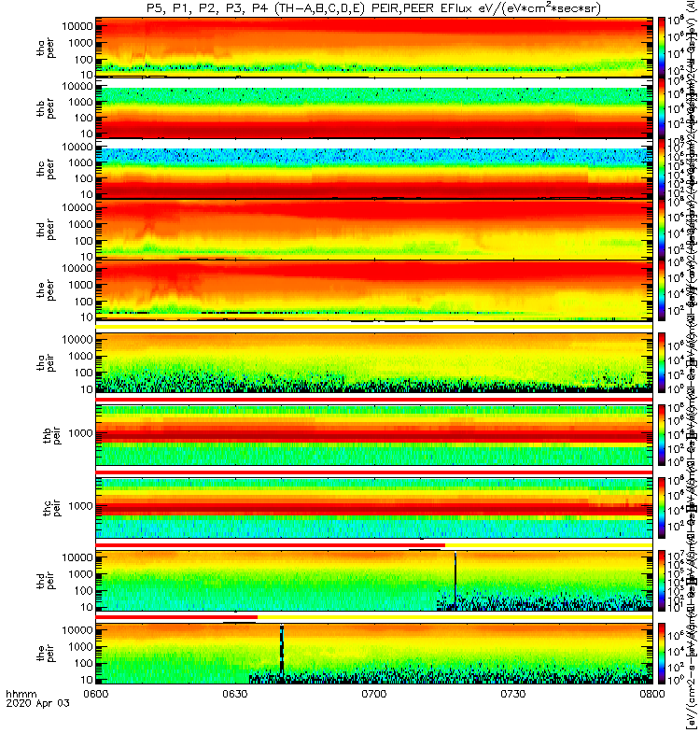Click the 0800 time axis label
This screenshot has height=747, width=700.
click(651, 694)
